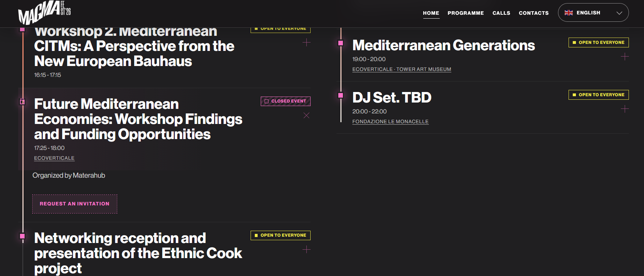The width and height of the screenshot is (644, 276).
Task: Open the Calls page
Action: pyautogui.click(x=501, y=13)
